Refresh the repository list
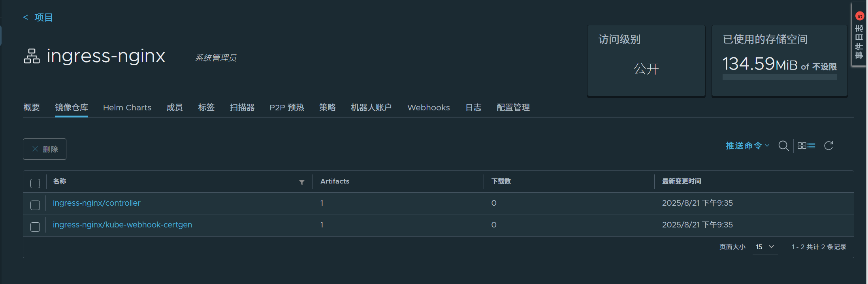 pos(828,146)
